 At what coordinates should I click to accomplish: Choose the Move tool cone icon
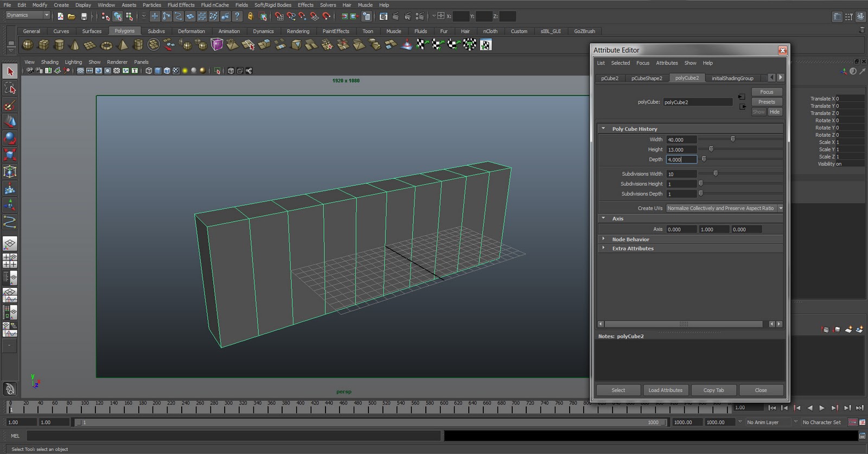tap(10, 122)
